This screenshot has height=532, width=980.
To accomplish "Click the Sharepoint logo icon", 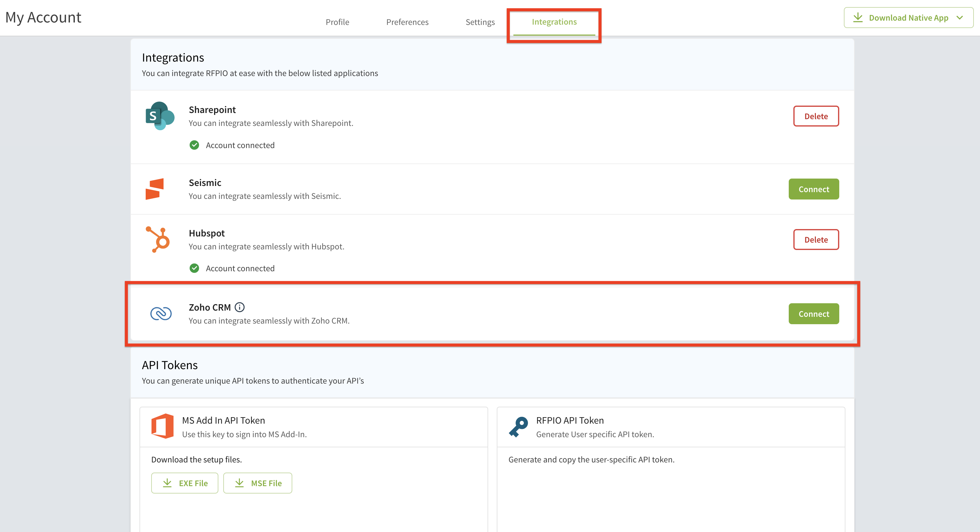I will [160, 115].
